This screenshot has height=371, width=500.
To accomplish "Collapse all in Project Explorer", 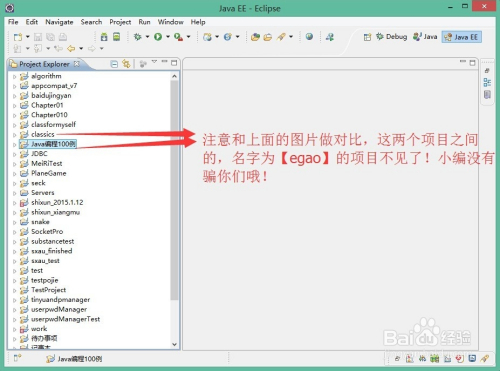I will 114,64.
